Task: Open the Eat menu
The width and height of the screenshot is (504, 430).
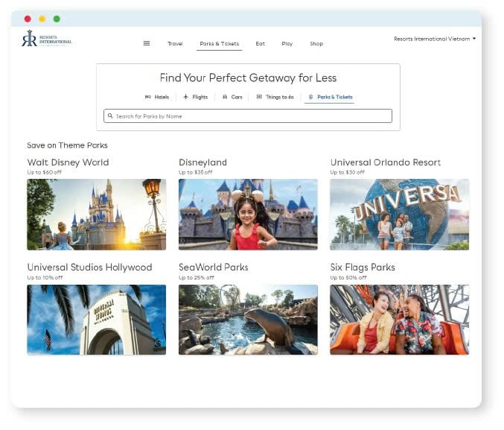Action: [261, 43]
